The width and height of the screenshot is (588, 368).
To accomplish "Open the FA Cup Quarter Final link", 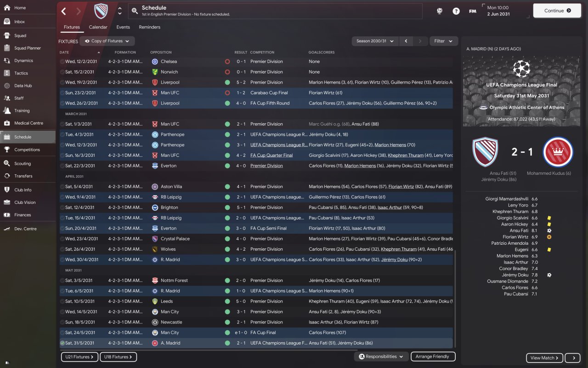I will point(271,155).
